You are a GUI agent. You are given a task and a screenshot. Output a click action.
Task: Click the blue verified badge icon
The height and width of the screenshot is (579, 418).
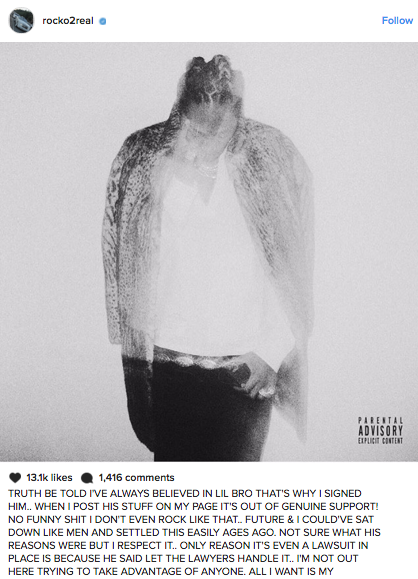coord(103,21)
